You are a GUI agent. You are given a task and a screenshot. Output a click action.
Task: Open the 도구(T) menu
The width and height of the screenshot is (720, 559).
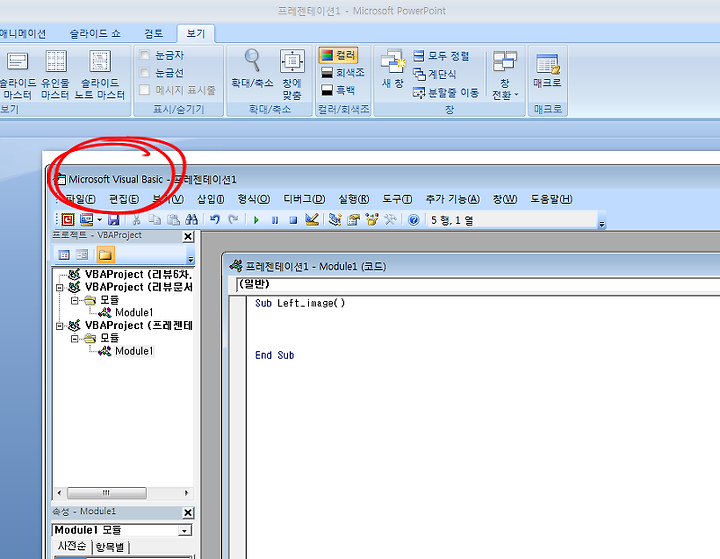click(x=397, y=199)
